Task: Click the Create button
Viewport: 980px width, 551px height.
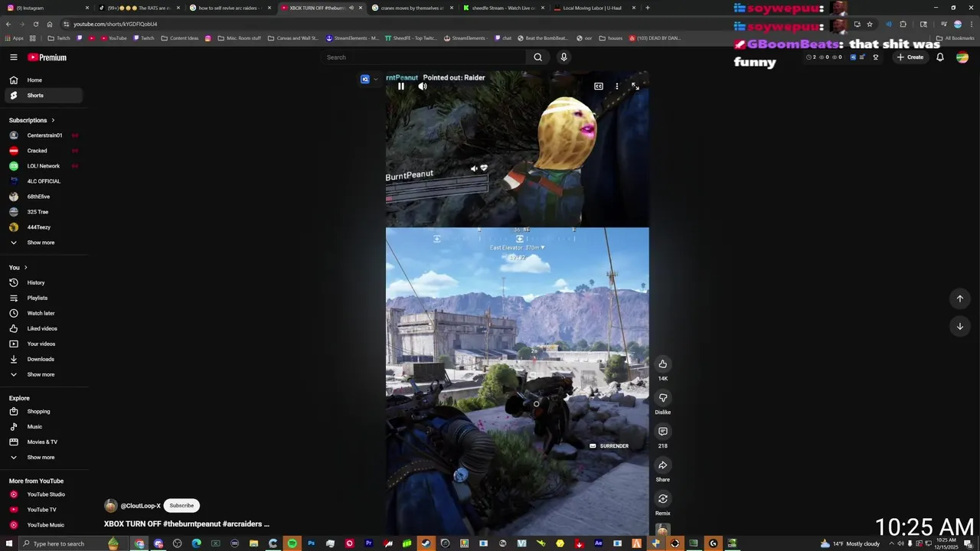Action: pyautogui.click(x=911, y=57)
